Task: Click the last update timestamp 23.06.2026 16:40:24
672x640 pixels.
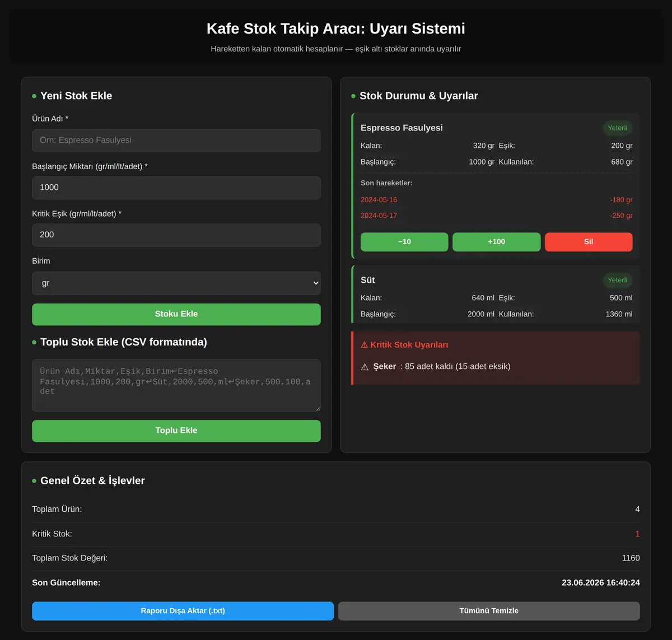Action: pyautogui.click(x=601, y=583)
